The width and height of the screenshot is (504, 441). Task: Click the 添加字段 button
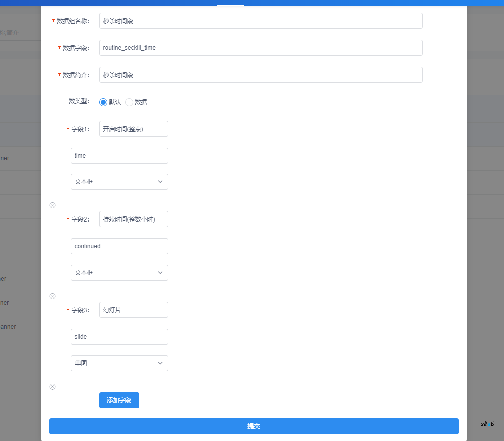(x=119, y=400)
